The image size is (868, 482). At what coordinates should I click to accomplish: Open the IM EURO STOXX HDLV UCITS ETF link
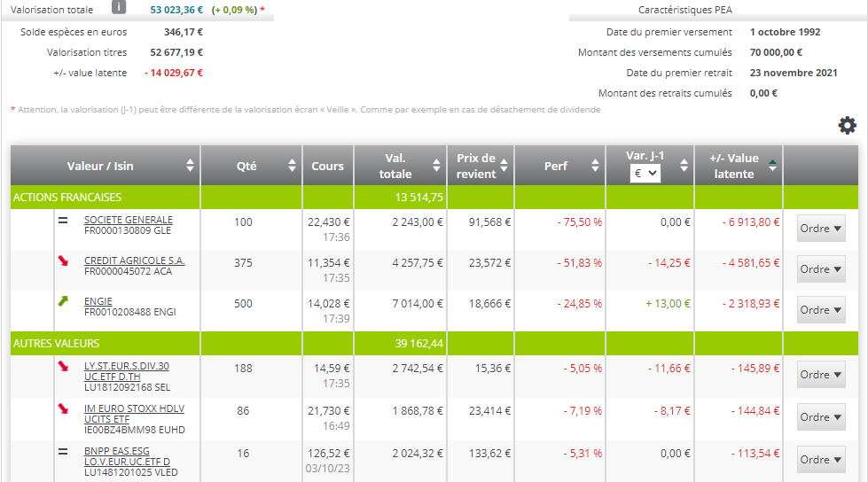pos(134,414)
